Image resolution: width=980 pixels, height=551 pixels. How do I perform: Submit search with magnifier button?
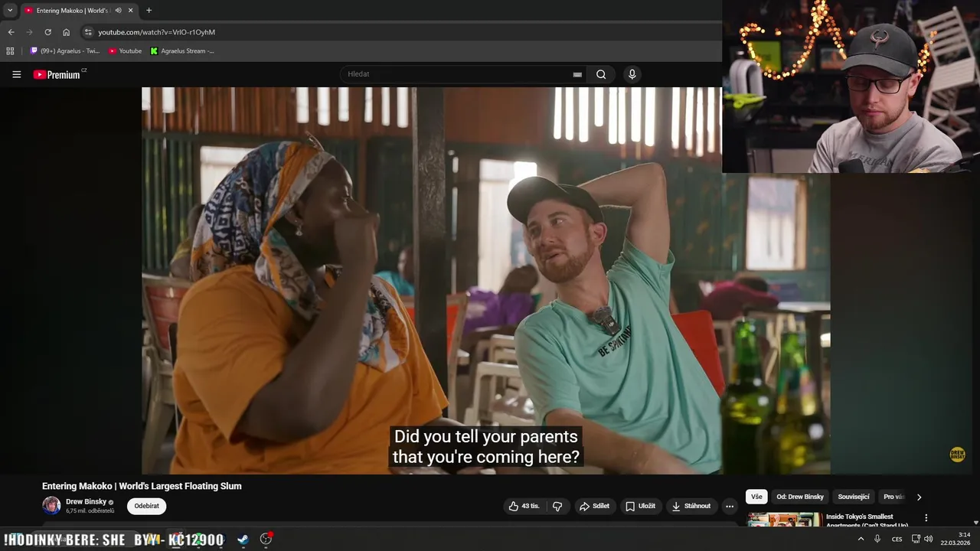[601, 74]
